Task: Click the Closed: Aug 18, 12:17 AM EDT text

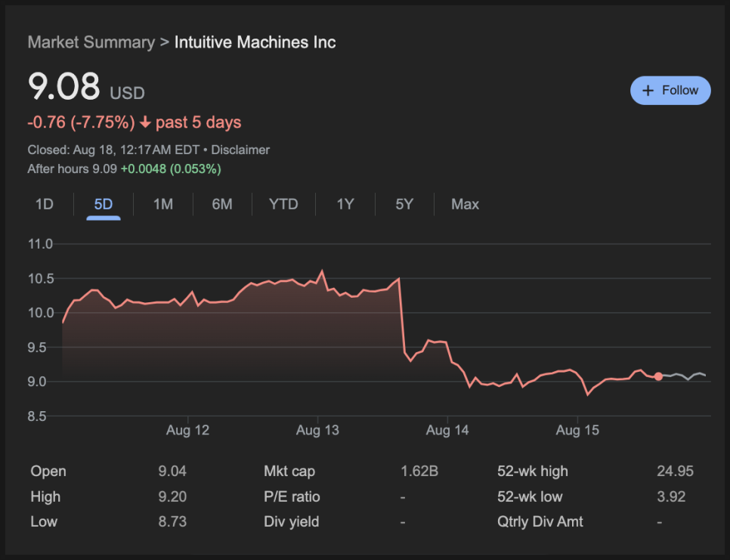Action: tap(113, 150)
